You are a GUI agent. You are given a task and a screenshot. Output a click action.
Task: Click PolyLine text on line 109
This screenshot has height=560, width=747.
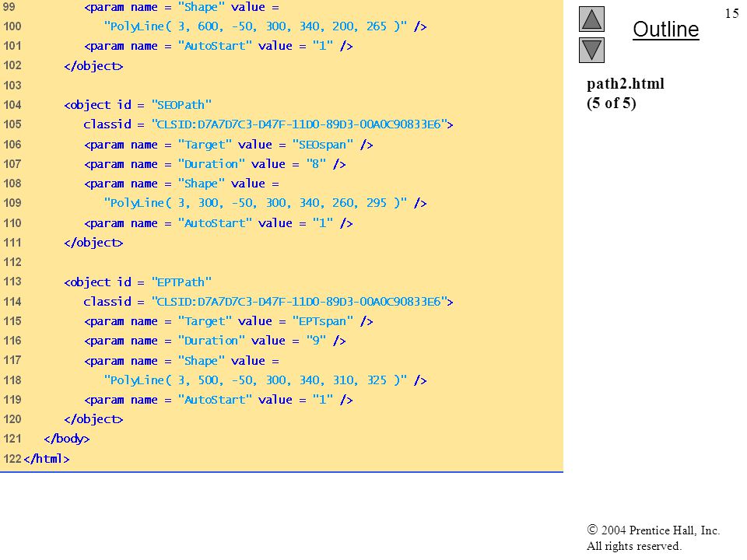tap(255, 203)
